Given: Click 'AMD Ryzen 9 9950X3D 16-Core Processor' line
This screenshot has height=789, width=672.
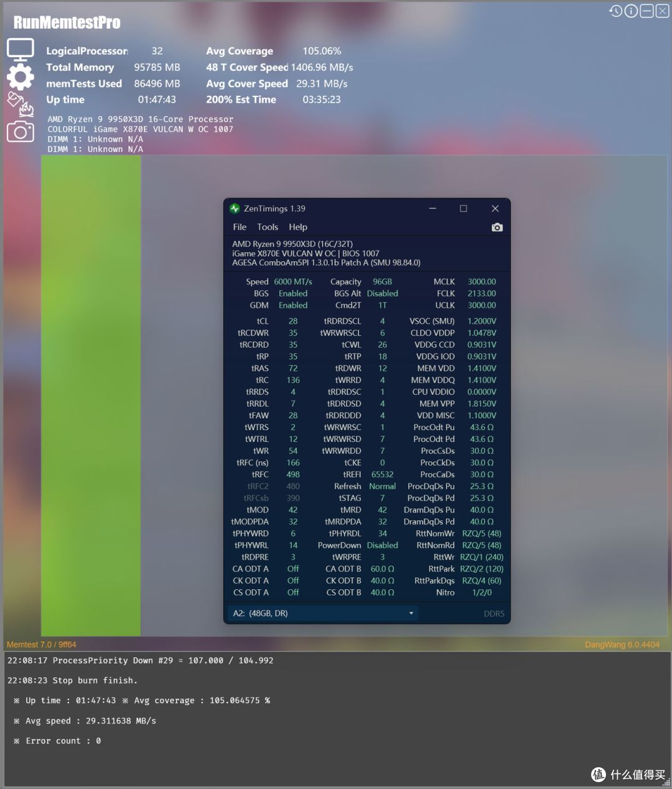Looking at the screenshot, I should [x=141, y=119].
